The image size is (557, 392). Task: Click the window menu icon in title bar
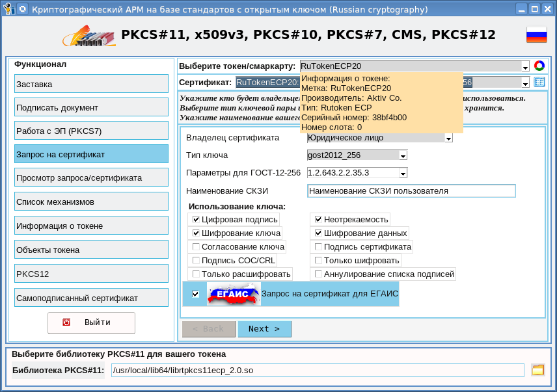tap(8, 8)
